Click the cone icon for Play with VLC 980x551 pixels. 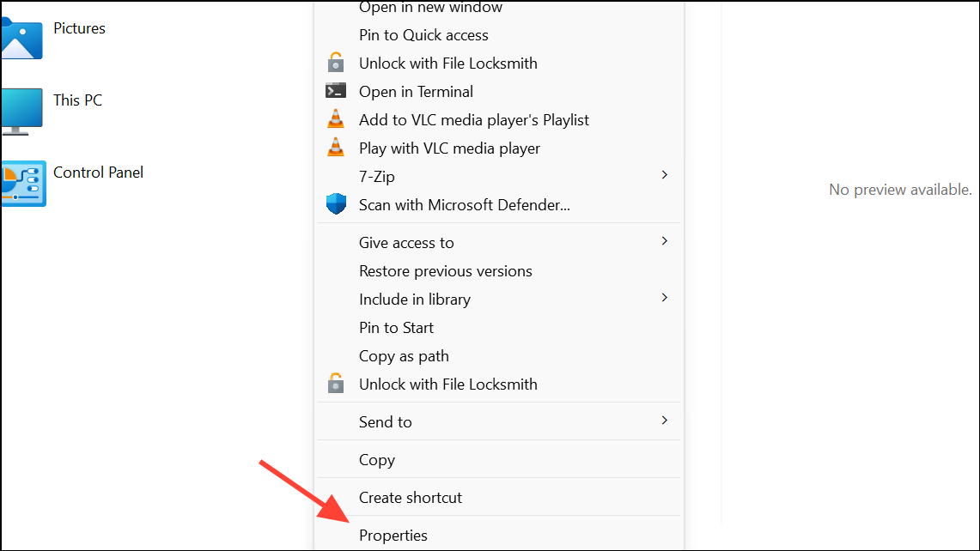tap(336, 148)
